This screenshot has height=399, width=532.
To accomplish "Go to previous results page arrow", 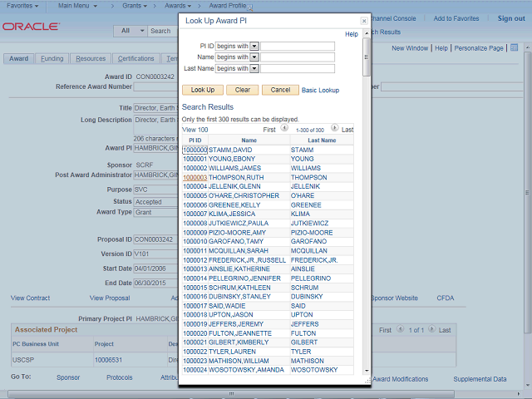I will click(x=284, y=129).
